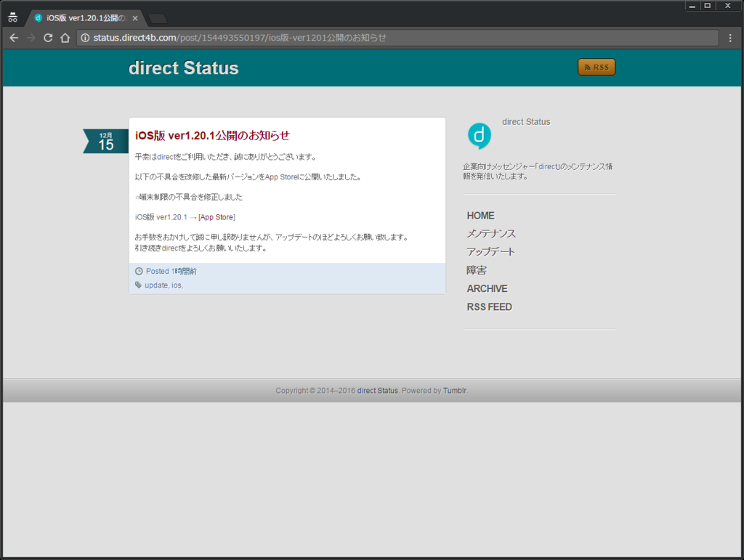Click the clock icon beside Posted
The image size is (744, 560).
[139, 271]
